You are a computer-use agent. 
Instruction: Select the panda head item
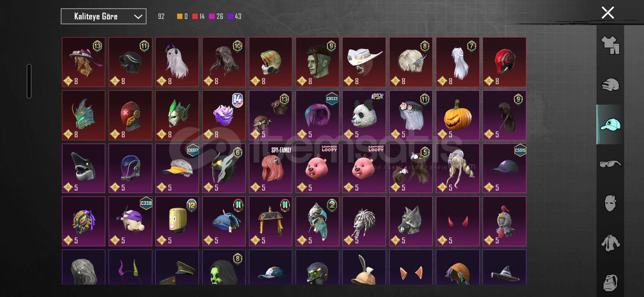pos(364,115)
